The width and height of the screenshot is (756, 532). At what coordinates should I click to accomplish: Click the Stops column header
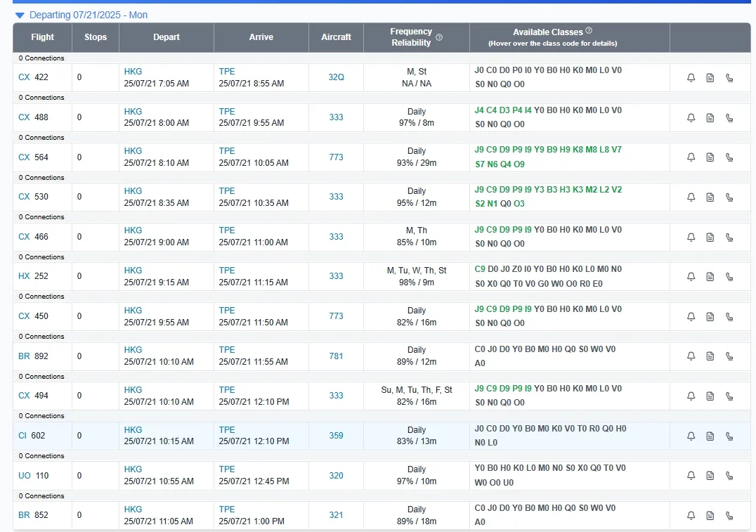click(96, 37)
